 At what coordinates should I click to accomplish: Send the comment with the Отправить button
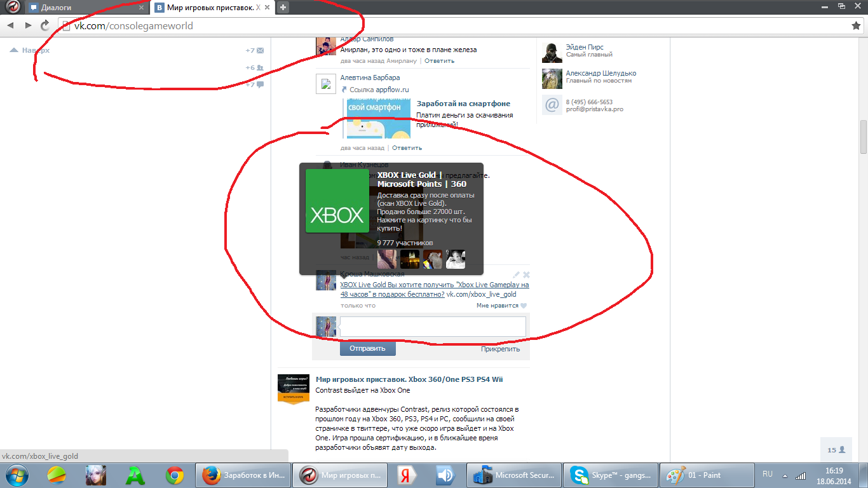pos(367,348)
